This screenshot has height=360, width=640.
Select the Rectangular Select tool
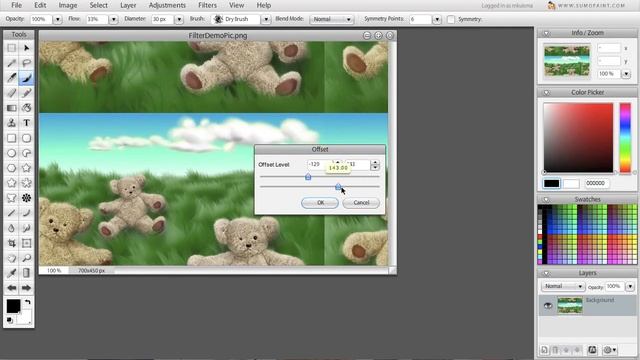11,48
